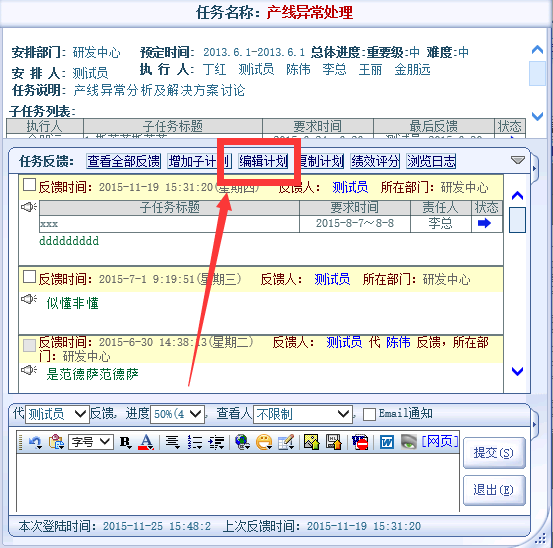
Task: Open the 编辑计划 menu item
Action: pyautogui.click(x=263, y=162)
